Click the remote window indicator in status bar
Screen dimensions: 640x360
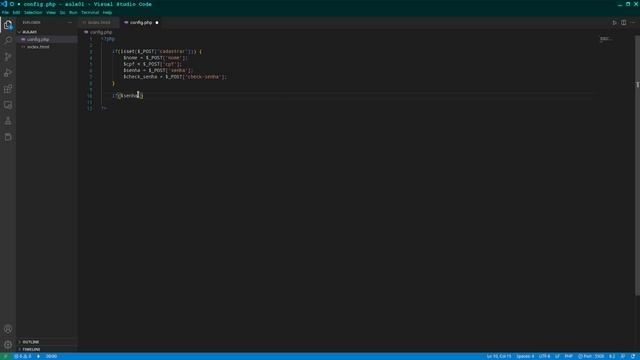point(6,356)
